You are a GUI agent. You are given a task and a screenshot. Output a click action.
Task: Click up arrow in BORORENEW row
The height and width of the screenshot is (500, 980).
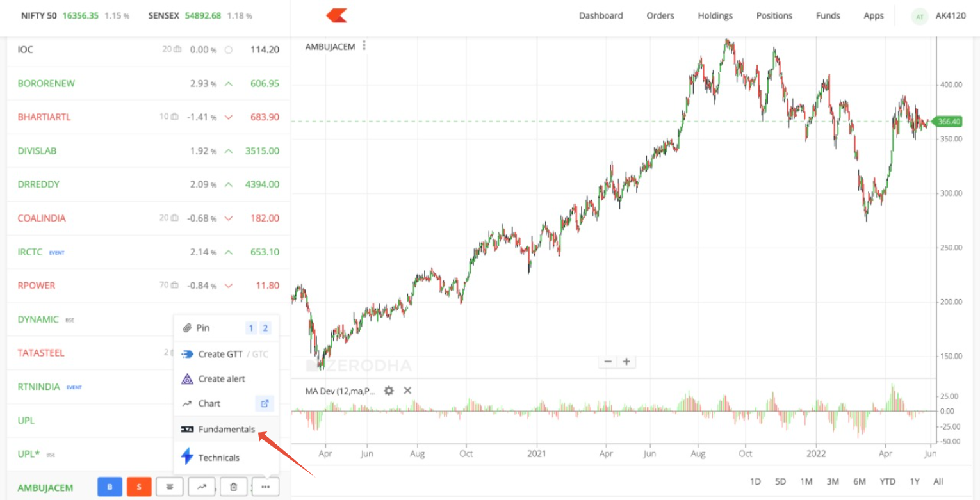point(229,84)
